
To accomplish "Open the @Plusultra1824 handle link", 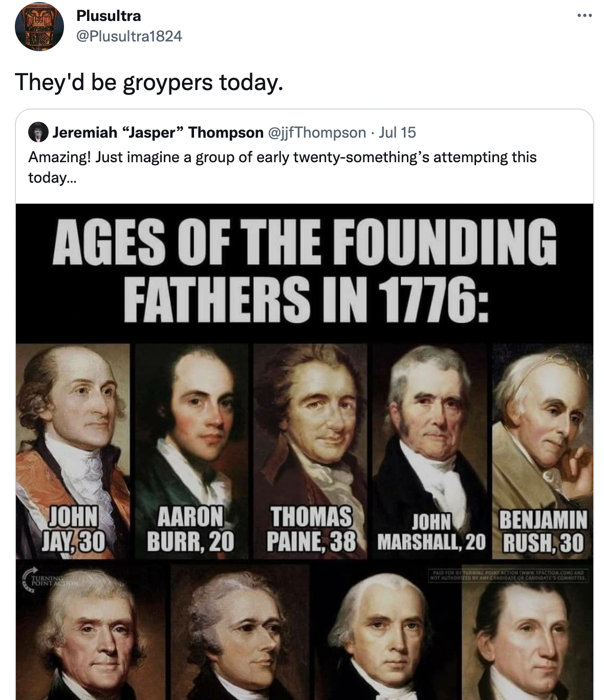I will point(129,36).
